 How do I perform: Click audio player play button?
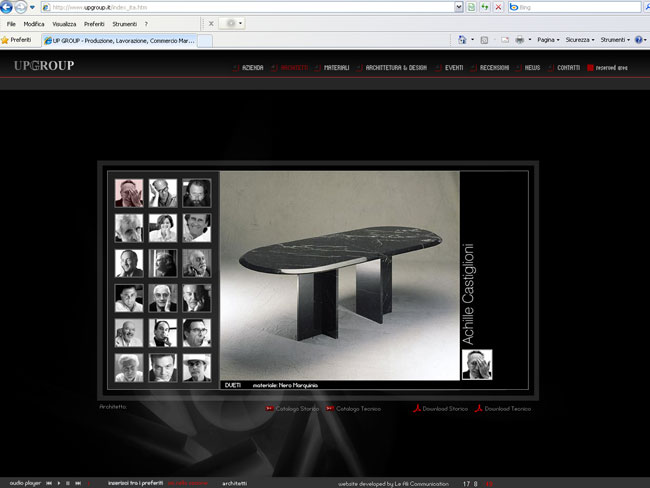tap(59, 483)
